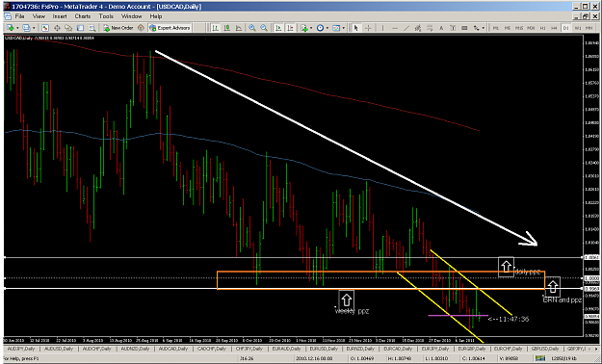The image size is (602, 364).
Task: Click the New Order button
Action: pos(118,28)
